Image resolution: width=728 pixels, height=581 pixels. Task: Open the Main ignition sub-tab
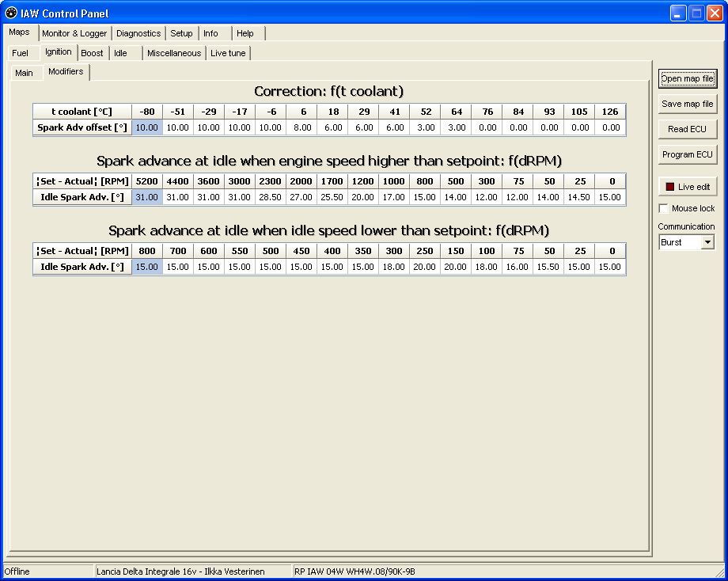(25, 73)
